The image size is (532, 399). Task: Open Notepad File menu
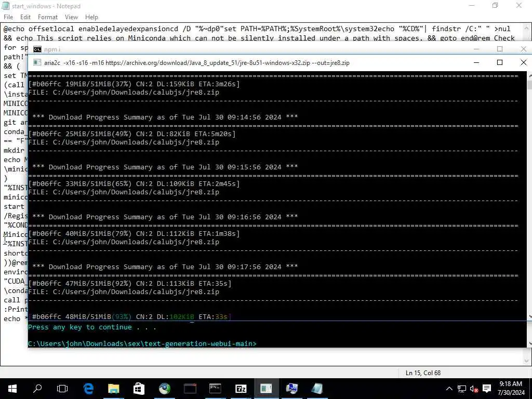coord(8,17)
